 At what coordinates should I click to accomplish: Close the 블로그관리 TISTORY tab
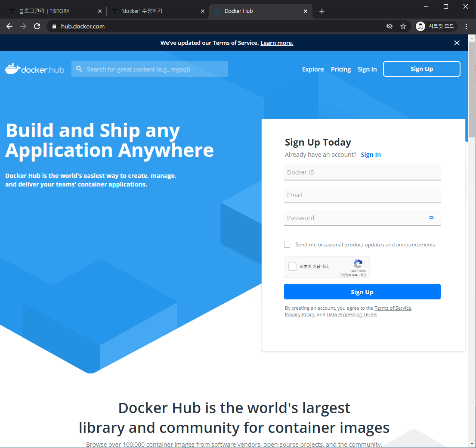[99, 11]
